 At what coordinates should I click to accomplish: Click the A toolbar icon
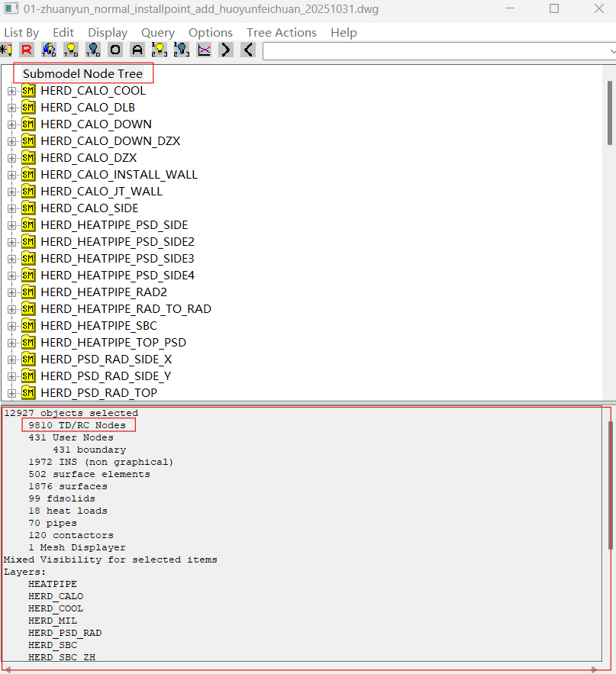137,50
